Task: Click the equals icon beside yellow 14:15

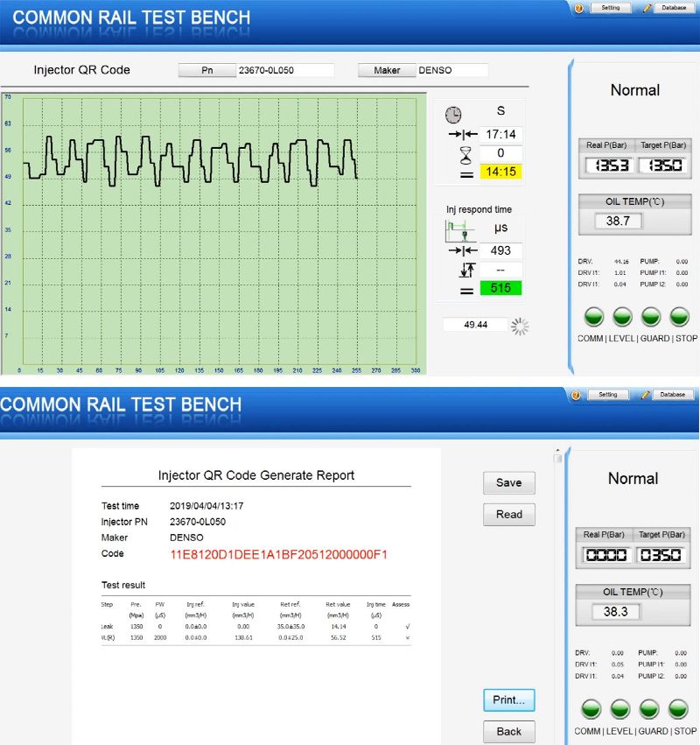Action: [467, 174]
